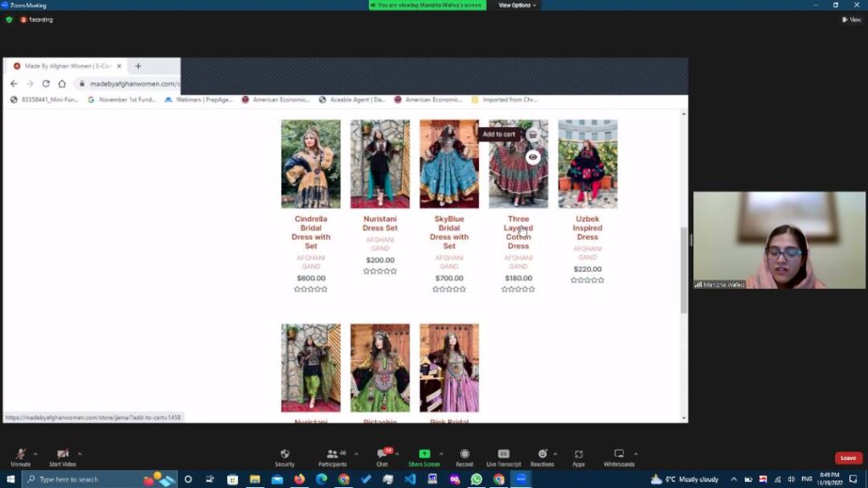Unmute the microphone in Zoom
868x488 pixels.
20,457
